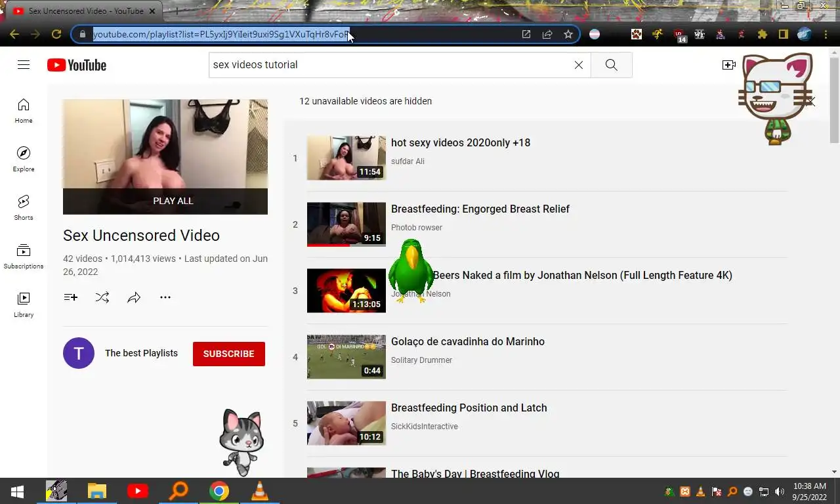Click the Chrome profile avatar
Viewport: 840px width, 504px height.
(x=805, y=34)
